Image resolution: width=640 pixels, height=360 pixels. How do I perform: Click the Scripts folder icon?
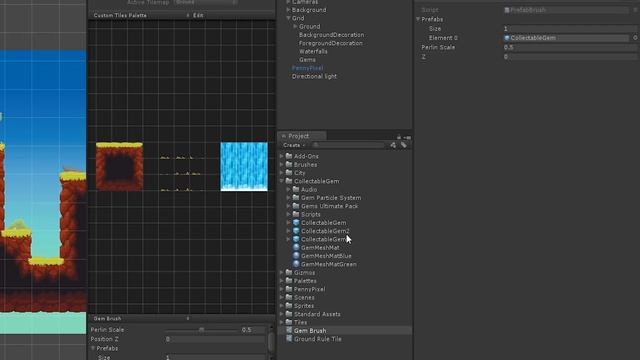296,214
